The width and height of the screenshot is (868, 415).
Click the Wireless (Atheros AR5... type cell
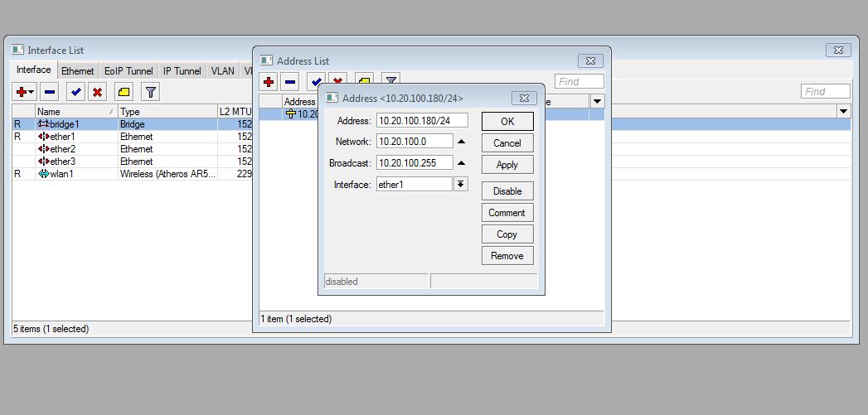tap(167, 174)
